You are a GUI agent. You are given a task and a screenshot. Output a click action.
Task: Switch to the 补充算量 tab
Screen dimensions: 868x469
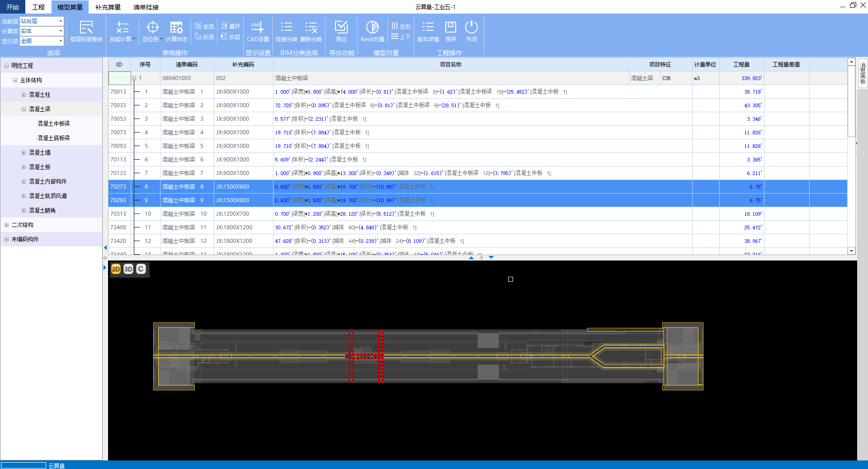108,7
